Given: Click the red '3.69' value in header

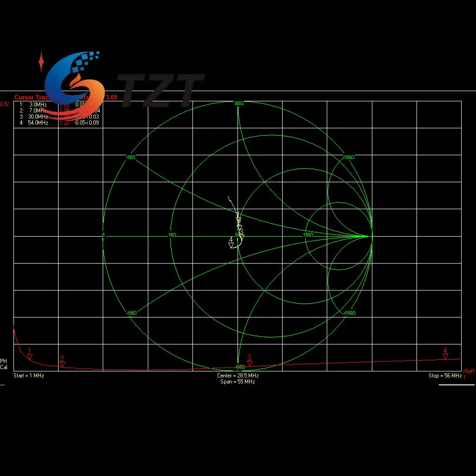Looking at the screenshot, I should [x=112, y=98].
